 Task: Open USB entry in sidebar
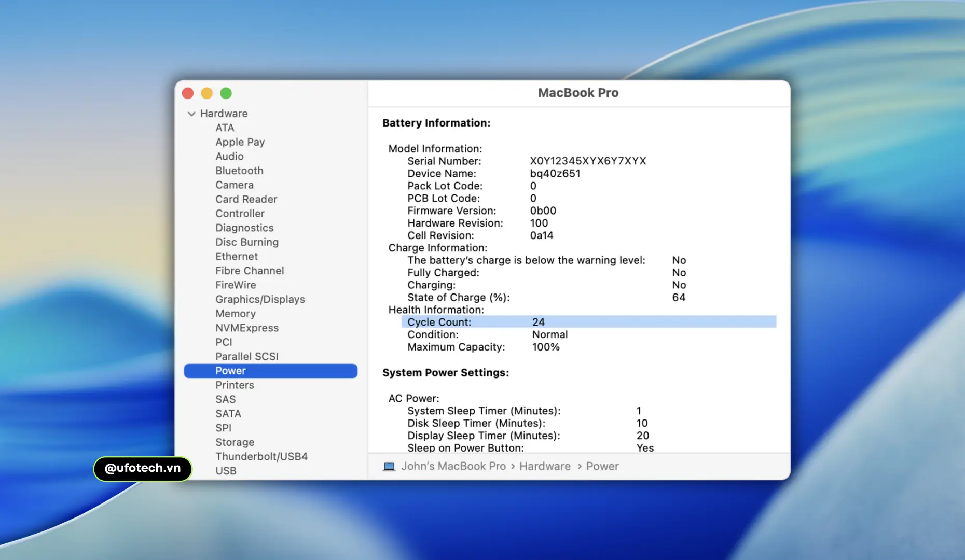coord(226,471)
